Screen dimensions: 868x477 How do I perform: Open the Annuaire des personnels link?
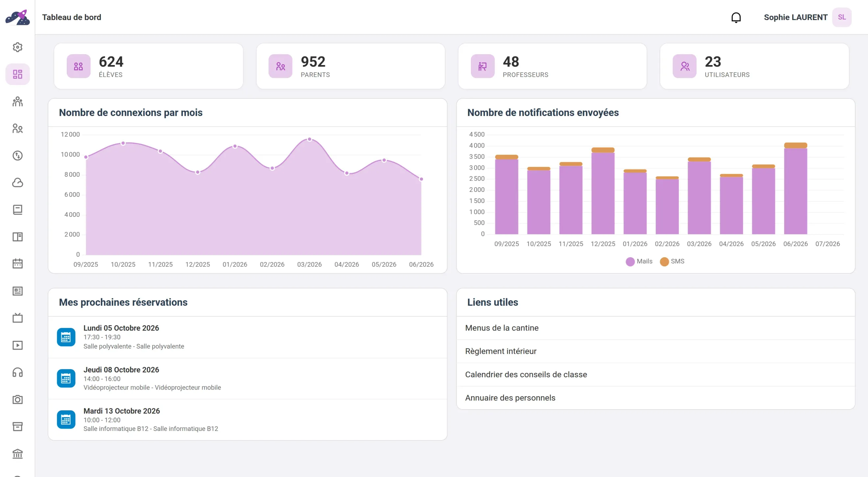(x=655, y=398)
